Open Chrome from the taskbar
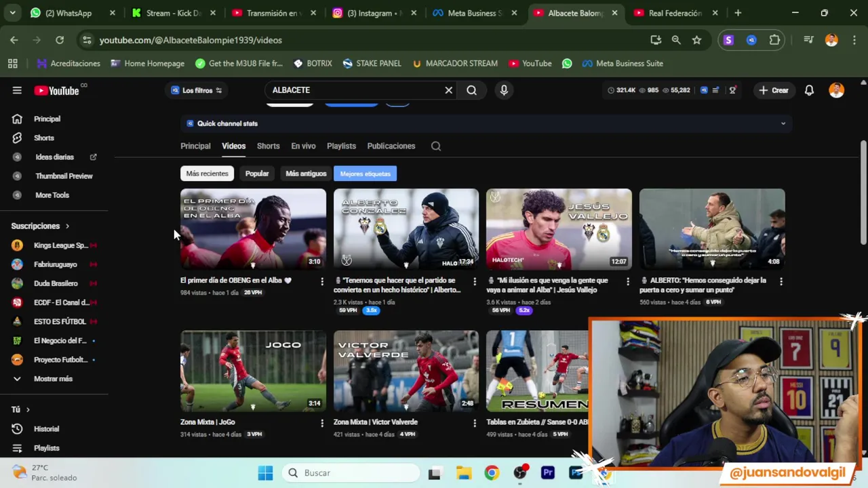 click(492, 472)
